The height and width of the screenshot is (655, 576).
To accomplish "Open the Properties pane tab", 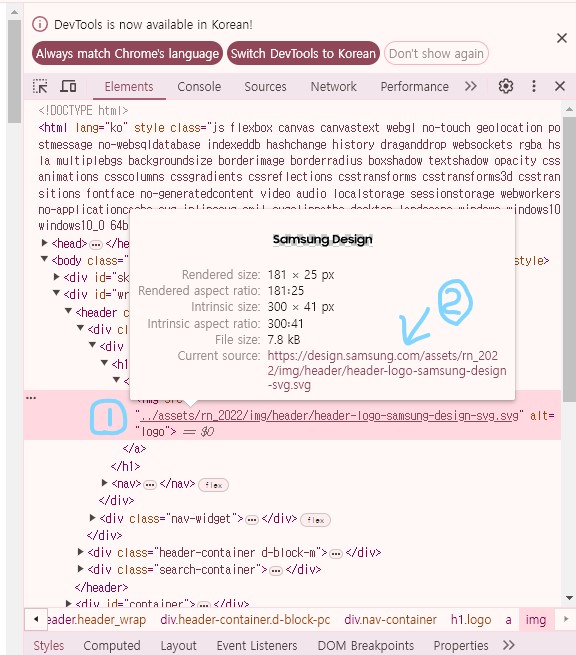I will (461, 645).
